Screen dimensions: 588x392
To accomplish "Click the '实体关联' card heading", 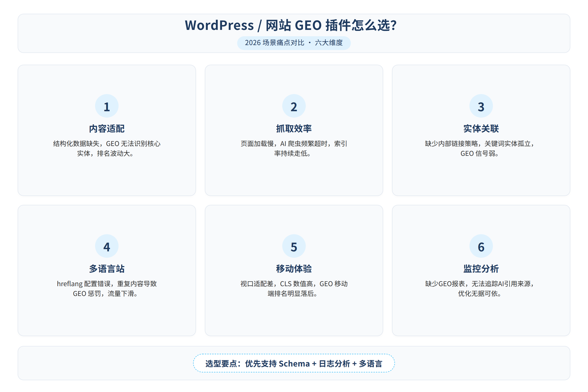I will 481,128.
